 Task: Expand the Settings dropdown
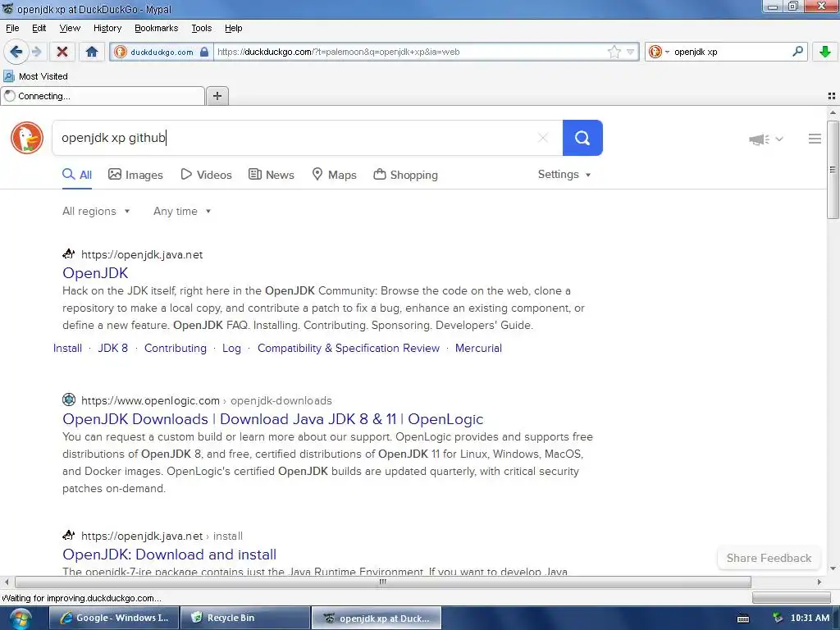(564, 175)
